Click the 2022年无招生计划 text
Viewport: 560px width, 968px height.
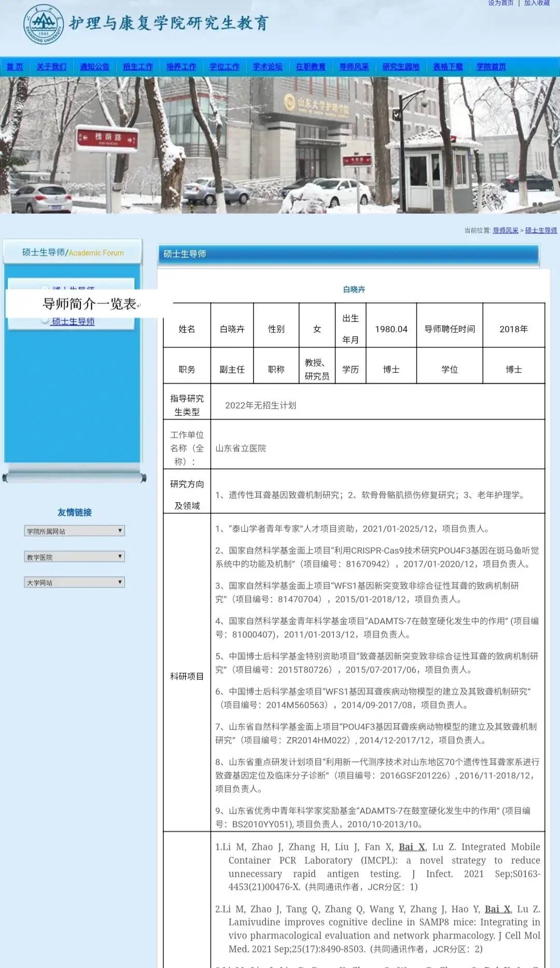coord(260,405)
